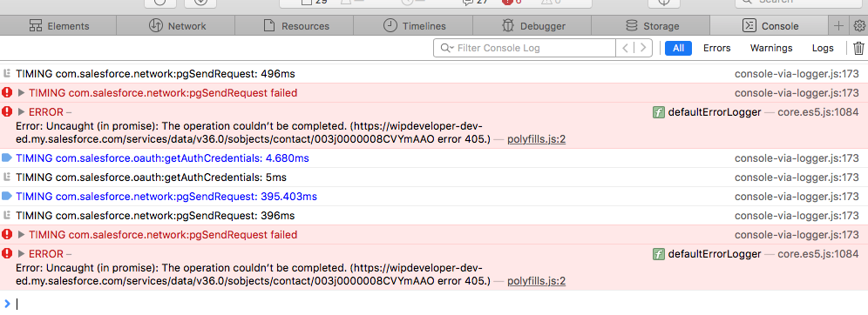Select the Console tab
868x315 pixels.
(769, 25)
